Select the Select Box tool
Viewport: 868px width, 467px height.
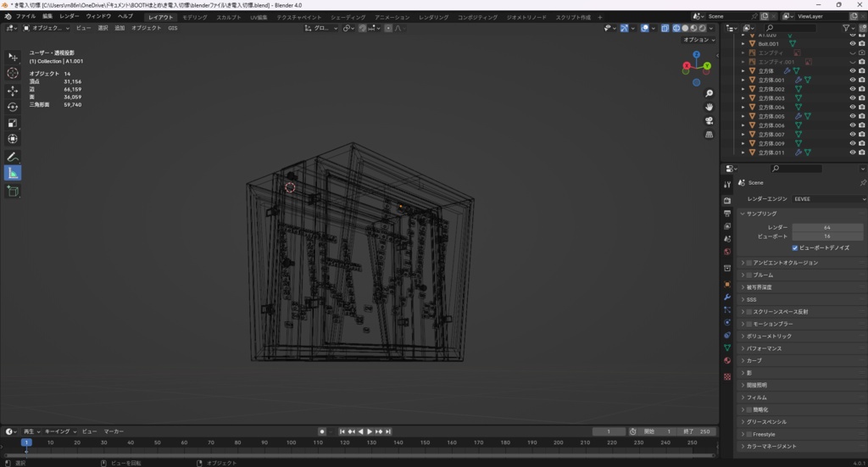[x=13, y=57]
